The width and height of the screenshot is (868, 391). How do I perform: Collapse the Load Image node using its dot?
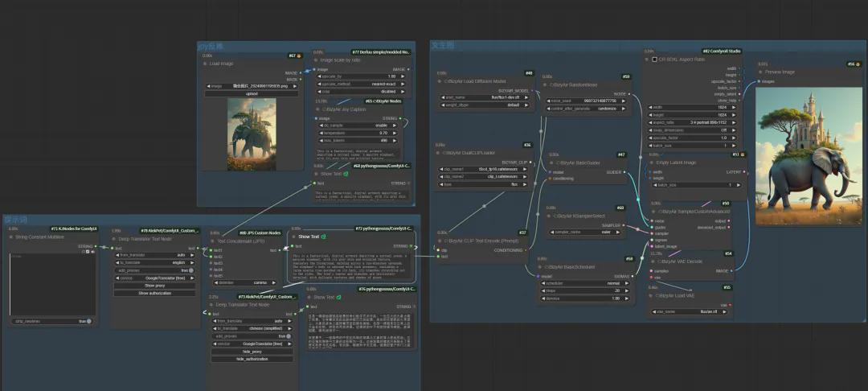(205, 64)
